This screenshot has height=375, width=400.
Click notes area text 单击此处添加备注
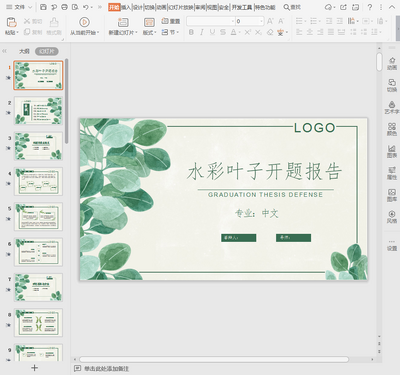(106, 368)
